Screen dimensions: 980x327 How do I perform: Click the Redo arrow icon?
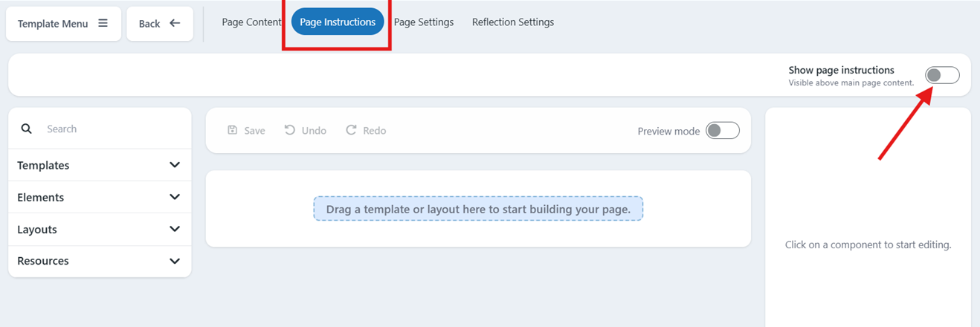351,130
